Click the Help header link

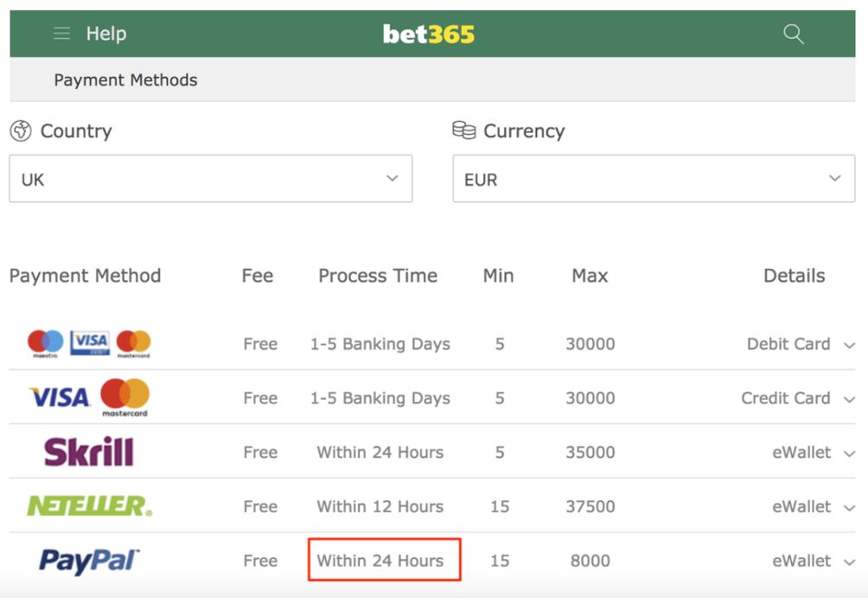click(x=106, y=34)
